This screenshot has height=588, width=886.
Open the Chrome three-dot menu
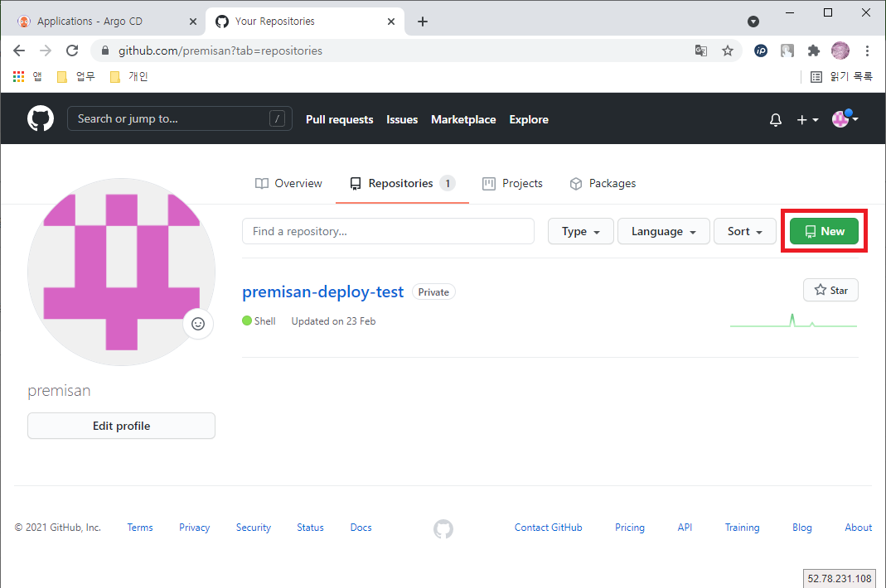click(868, 51)
